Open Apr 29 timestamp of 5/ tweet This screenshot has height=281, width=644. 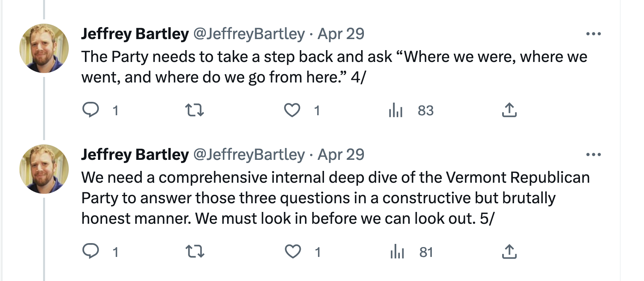click(x=341, y=155)
